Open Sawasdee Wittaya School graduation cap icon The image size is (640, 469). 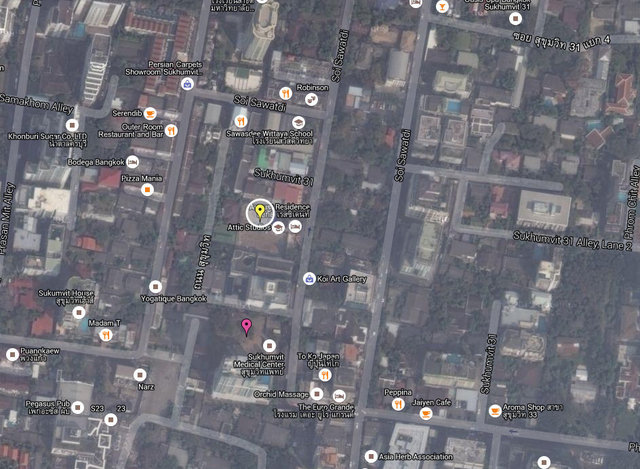click(x=298, y=122)
